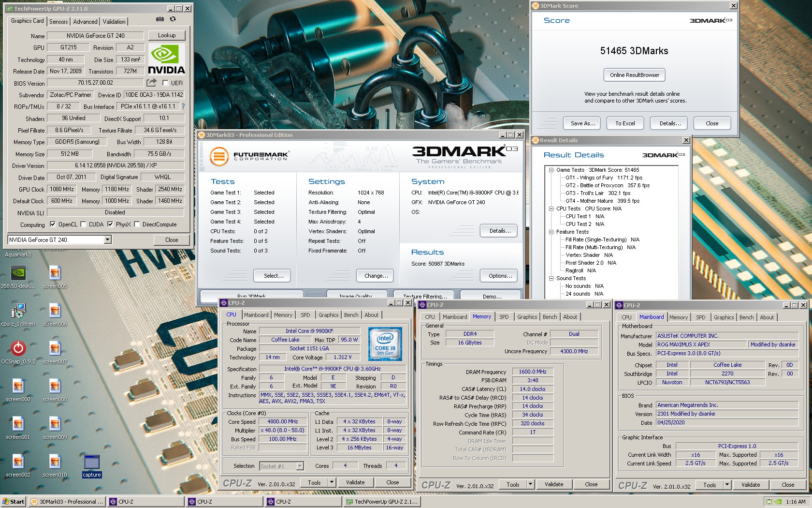
Task: Select GT4 - Mother Nature result row
Action: pyautogui.click(x=602, y=201)
